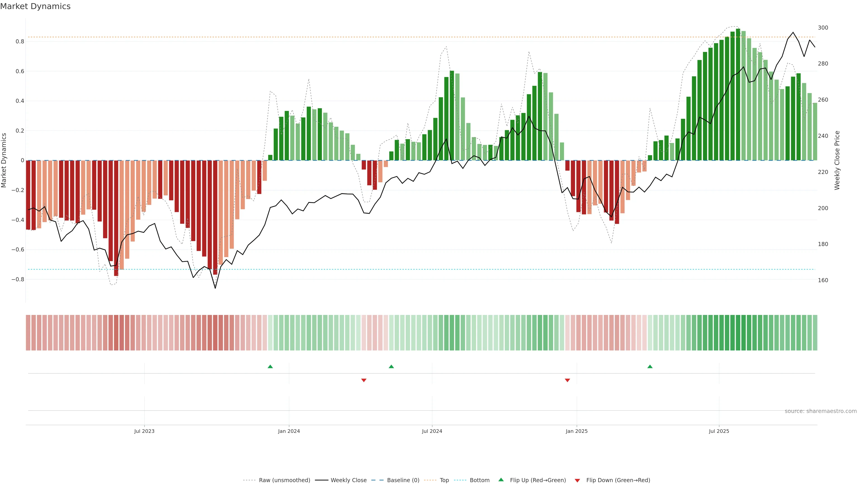The image size is (868, 488).
Task: Toggle the Bottom legend label
Action: coord(479,480)
